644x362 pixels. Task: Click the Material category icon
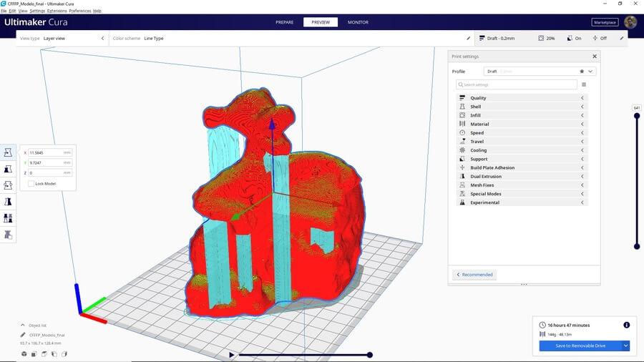[x=462, y=124]
